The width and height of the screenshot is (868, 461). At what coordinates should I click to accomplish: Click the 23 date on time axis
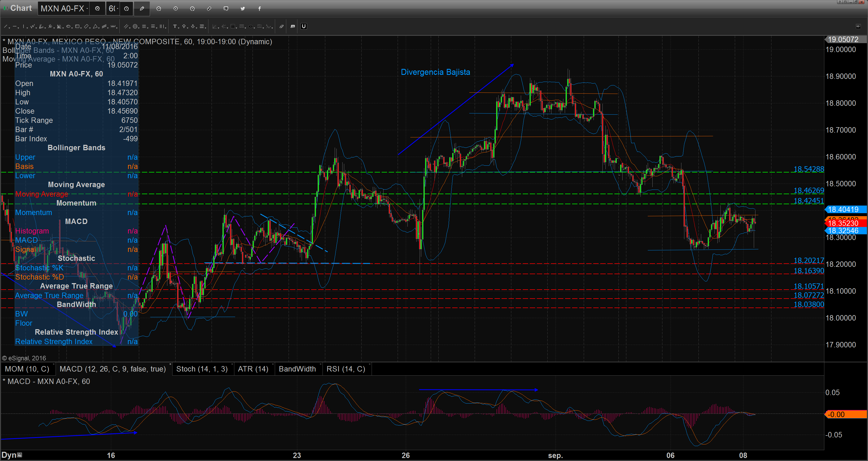pyautogui.click(x=297, y=456)
